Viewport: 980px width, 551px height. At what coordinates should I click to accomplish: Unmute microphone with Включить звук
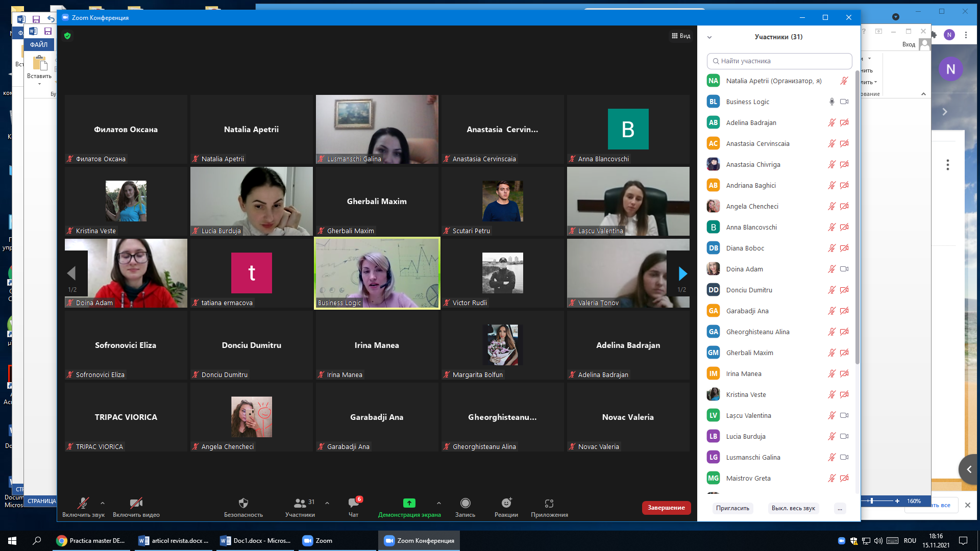click(x=83, y=504)
